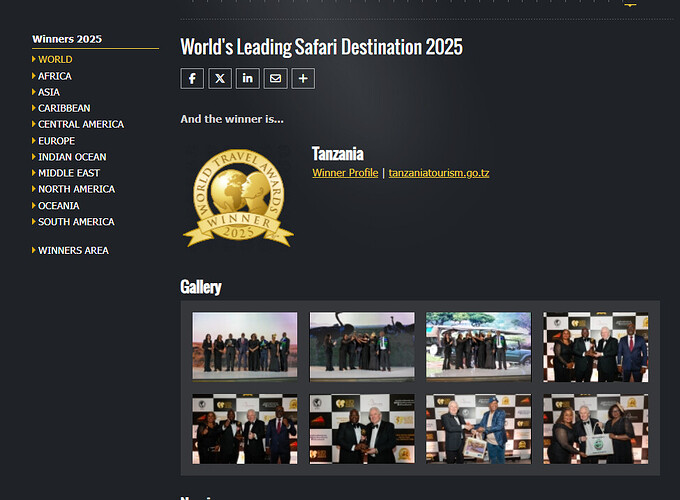Open NORTH AMERICA winners category
This screenshot has width=680, height=500.
[x=76, y=189]
